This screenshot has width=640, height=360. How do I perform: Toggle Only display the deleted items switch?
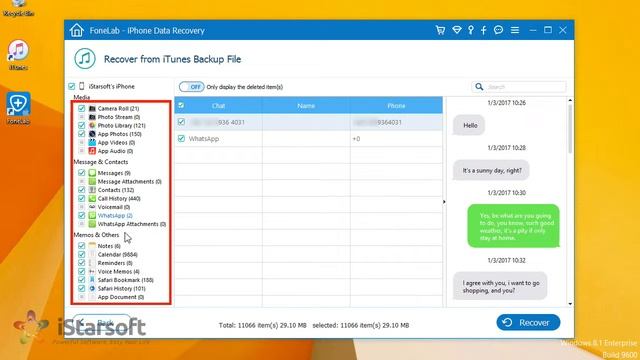tap(191, 87)
